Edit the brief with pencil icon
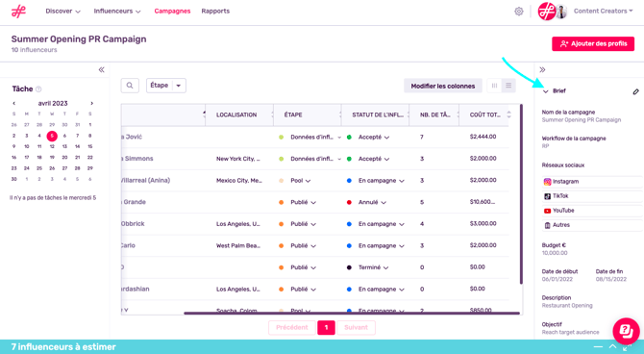The image size is (644, 354). [635, 91]
